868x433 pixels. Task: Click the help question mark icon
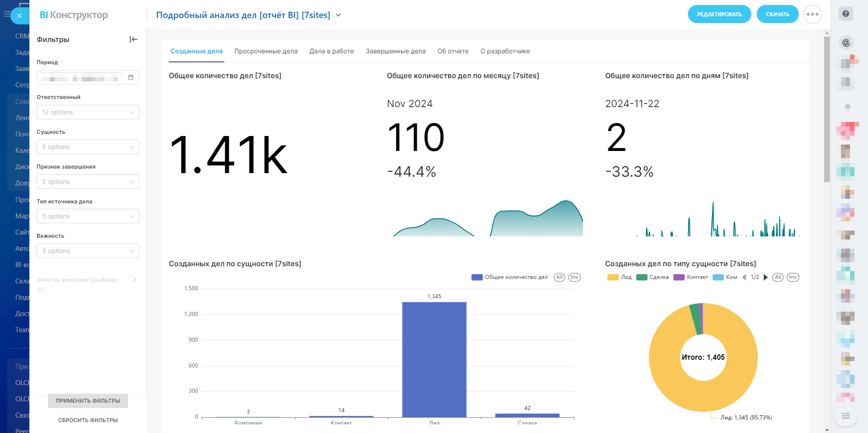[846, 14]
